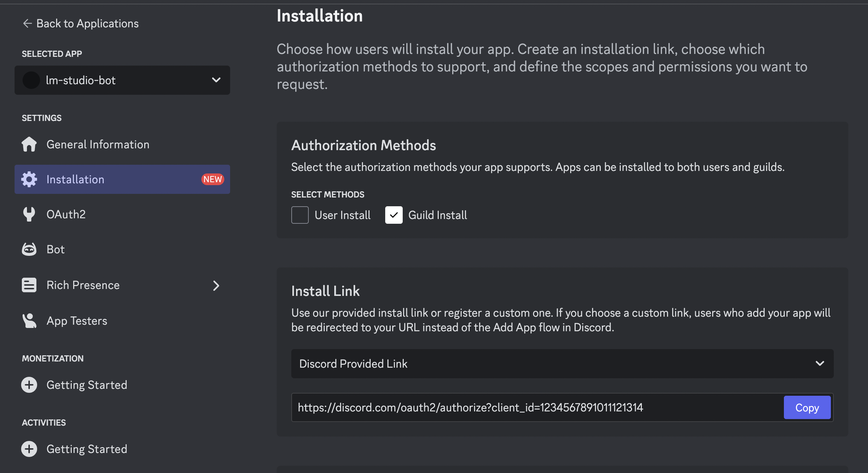Click the Installation gear icon
This screenshot has width=868, height=473.
[x=29, y=179]
